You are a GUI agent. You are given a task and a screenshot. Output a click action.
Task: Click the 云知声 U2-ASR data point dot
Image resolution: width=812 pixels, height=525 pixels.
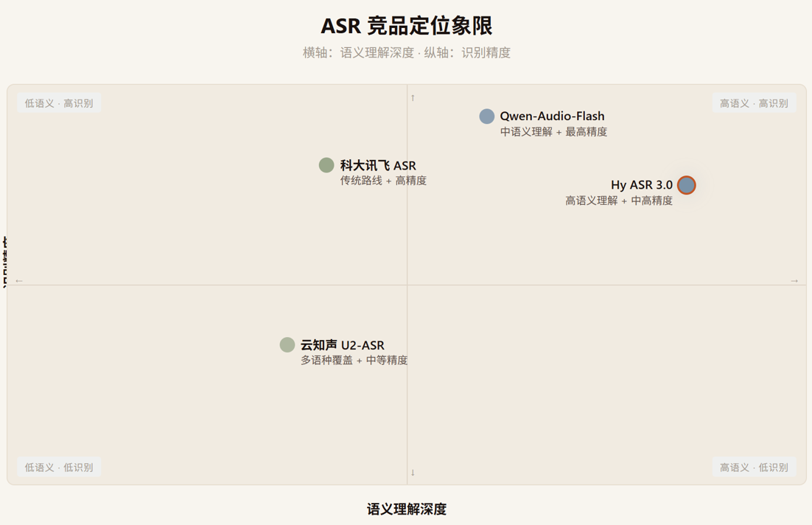tap(287, 344)
